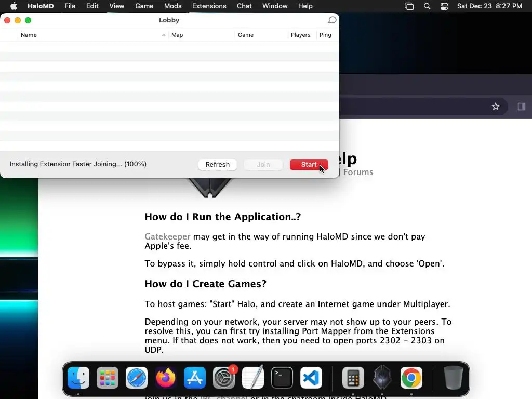Open Launchpad from the dock
The height and width of the screenshot is (399, 532).
[108, 378]
